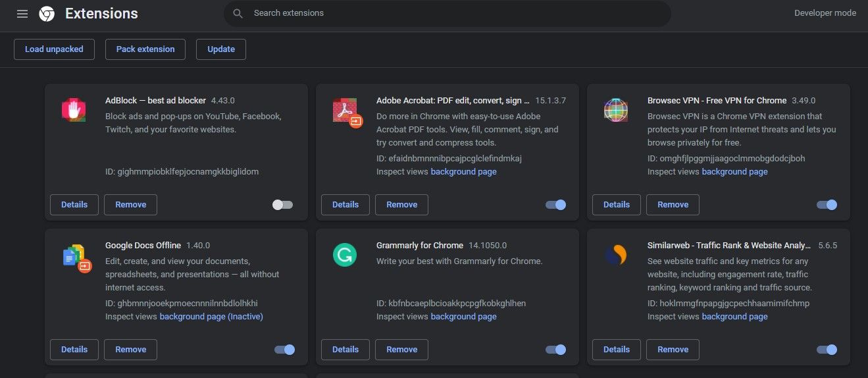Image resolution: width=868 pixels, height=378 pixels.
Task: Click Google Docs Offline version 1.40.0
Action: tap(198, 246)
